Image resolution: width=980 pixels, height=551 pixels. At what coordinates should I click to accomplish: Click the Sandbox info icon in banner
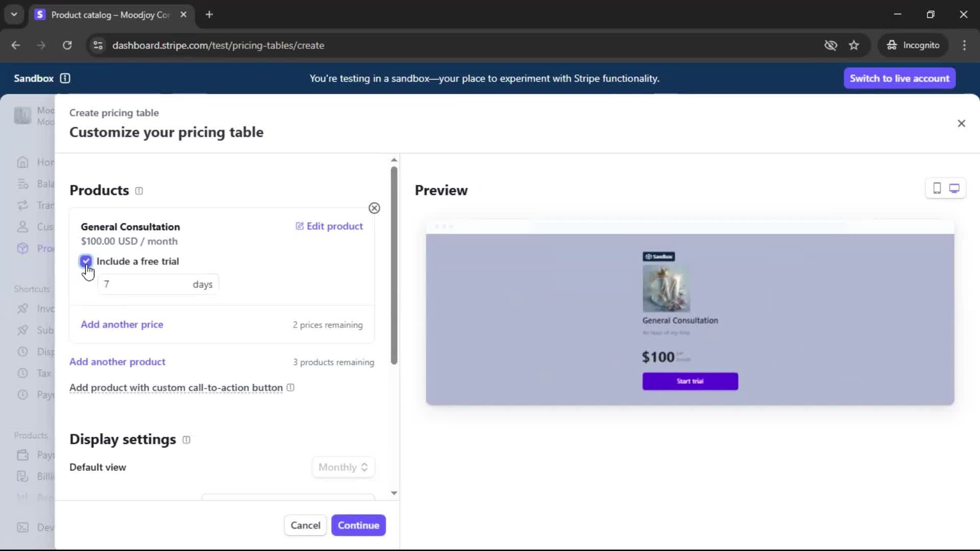[65, 79]
